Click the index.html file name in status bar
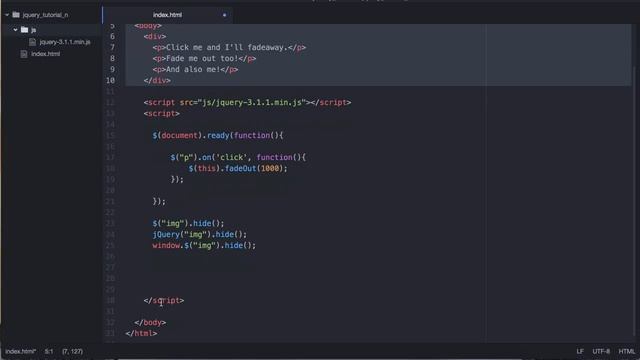640x360 pixels. (21, 351)
